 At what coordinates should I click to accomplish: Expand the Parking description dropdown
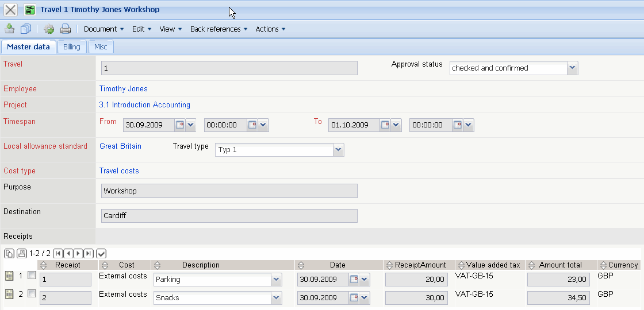(x=277, y=280)
